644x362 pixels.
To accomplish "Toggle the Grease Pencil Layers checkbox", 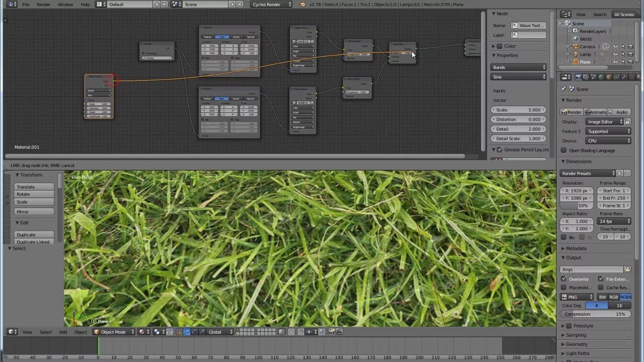I will (500, 150).
